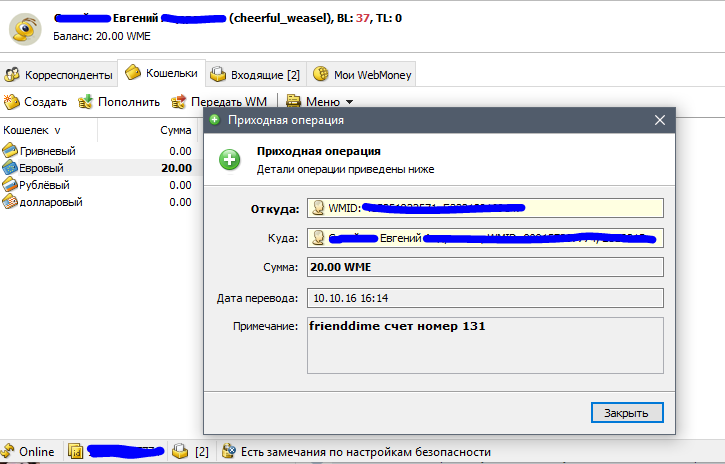Click the Создать wallet button
Viewport: 725px width, 464px height.
click(35, 102)
